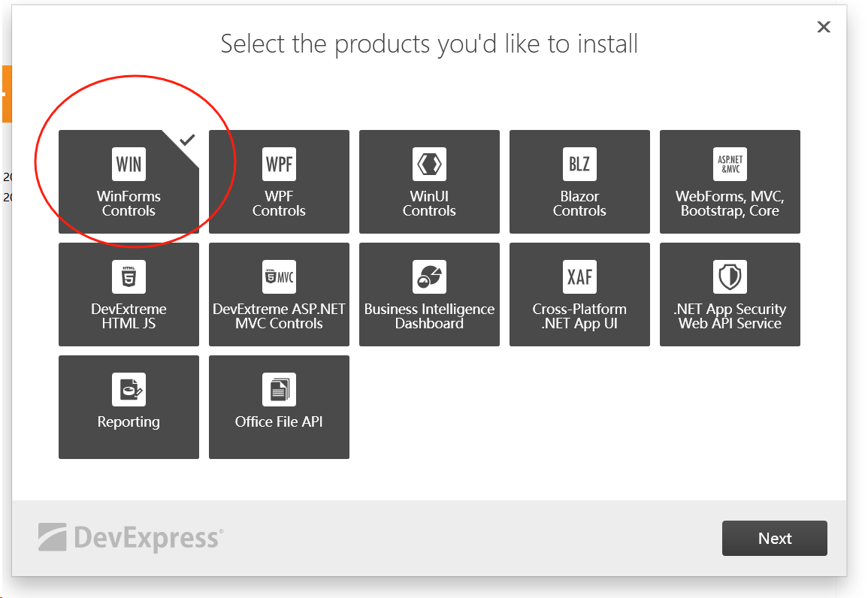Click the Office File API documents icon
The image size is (868, 598).
tap(279, 389)
